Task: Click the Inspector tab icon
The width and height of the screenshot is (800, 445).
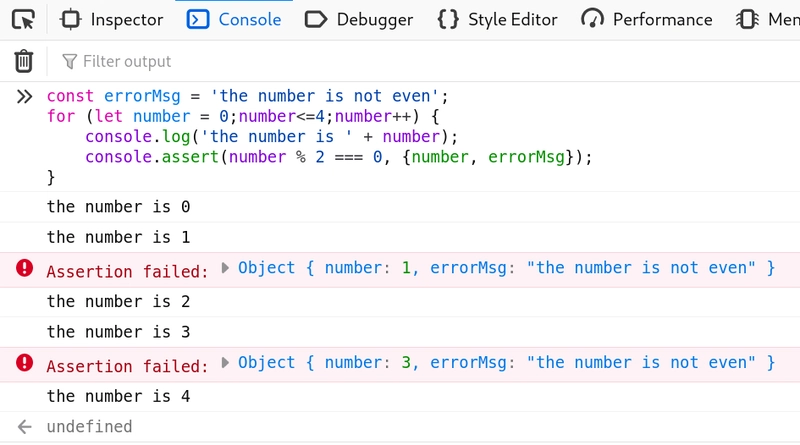Action: 70,19
